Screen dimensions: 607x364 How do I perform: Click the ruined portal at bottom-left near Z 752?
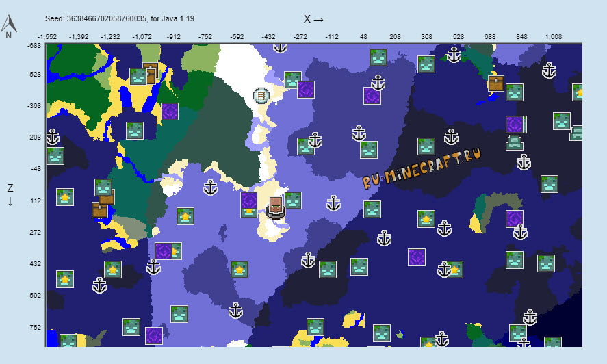coord(154,336)
